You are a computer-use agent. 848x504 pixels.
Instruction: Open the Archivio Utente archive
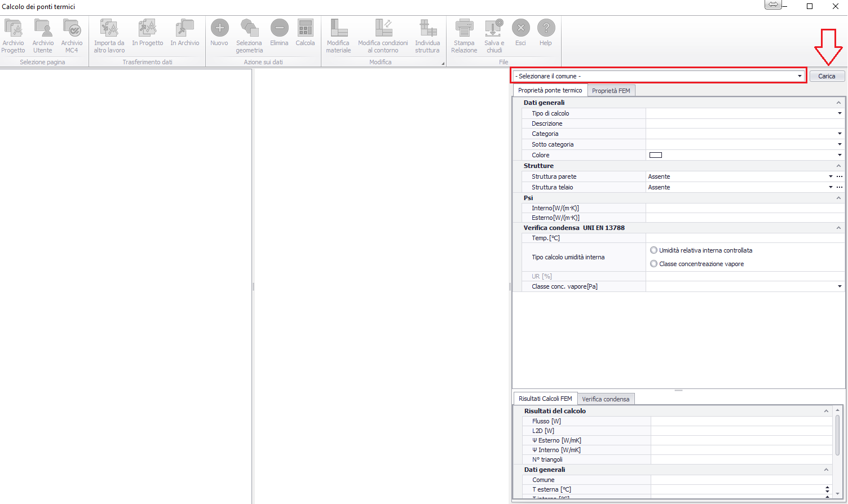tap(43, 36)
